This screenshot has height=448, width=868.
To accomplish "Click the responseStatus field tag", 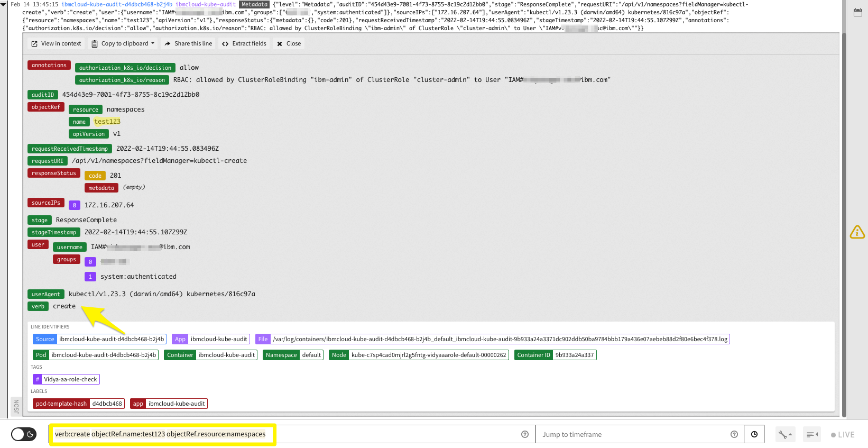I will pyautogui.click(x=54, y=173).
